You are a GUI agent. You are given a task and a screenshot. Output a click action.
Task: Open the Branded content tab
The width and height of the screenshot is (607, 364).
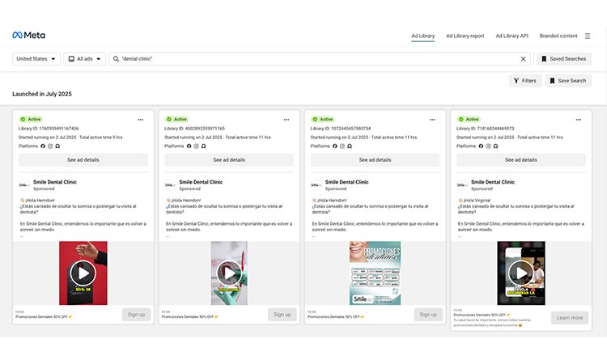coord(558,36)
